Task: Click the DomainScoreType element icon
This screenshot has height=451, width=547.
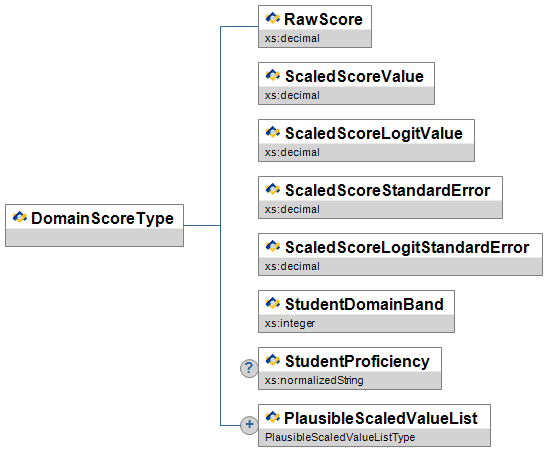Action: (20, 217)
